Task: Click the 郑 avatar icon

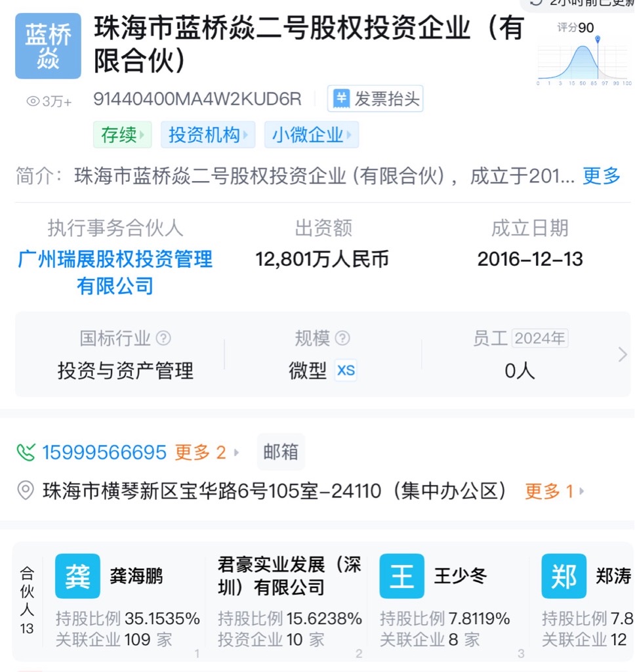Action: [564, 576]
